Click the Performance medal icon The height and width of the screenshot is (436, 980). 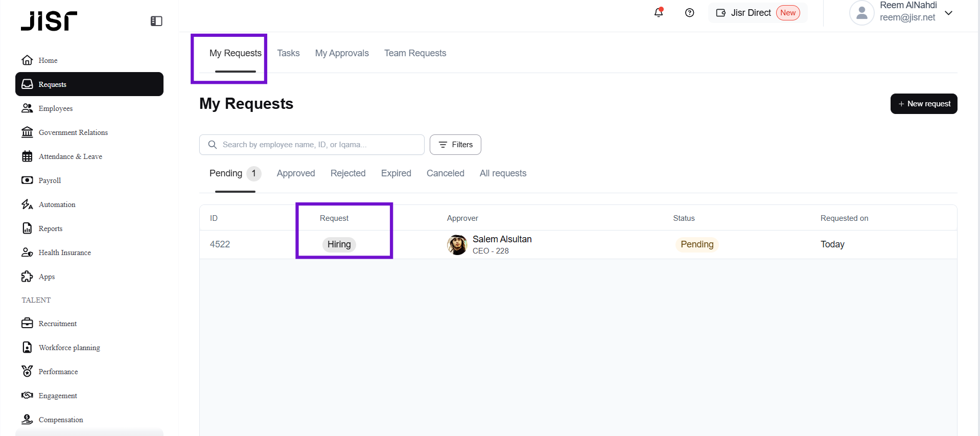27,372
